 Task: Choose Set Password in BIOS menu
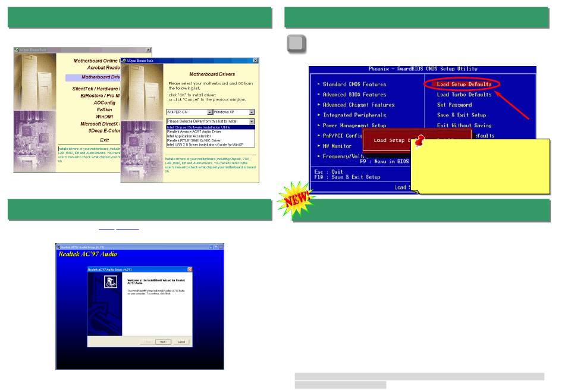point(454,105)
